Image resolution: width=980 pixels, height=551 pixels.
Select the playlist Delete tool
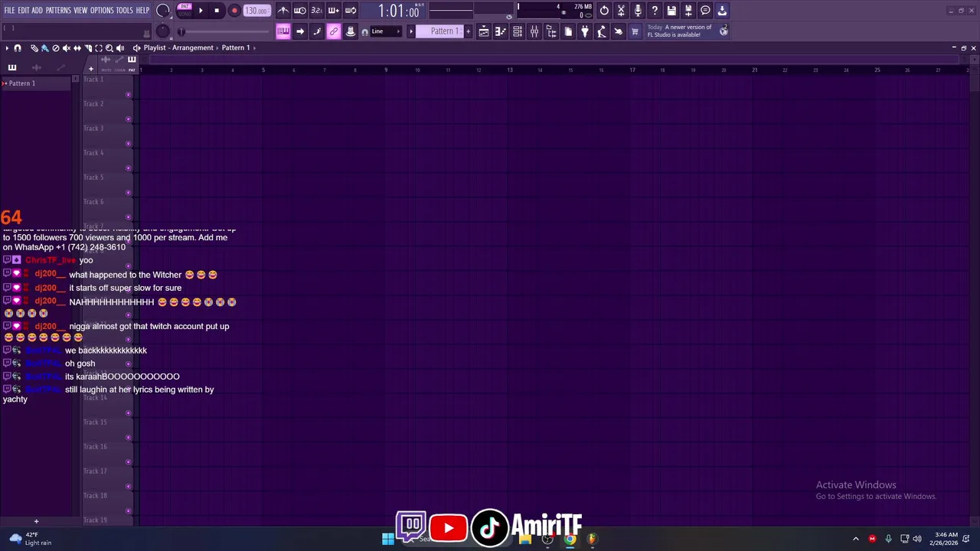(56, 48)
